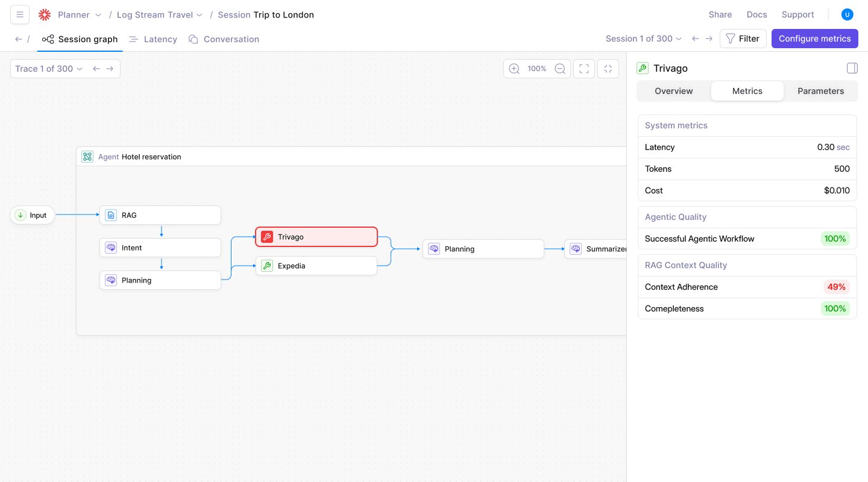Go to the next trace arrow
This screenshot has width=868, height=482.
click(110, 69)
